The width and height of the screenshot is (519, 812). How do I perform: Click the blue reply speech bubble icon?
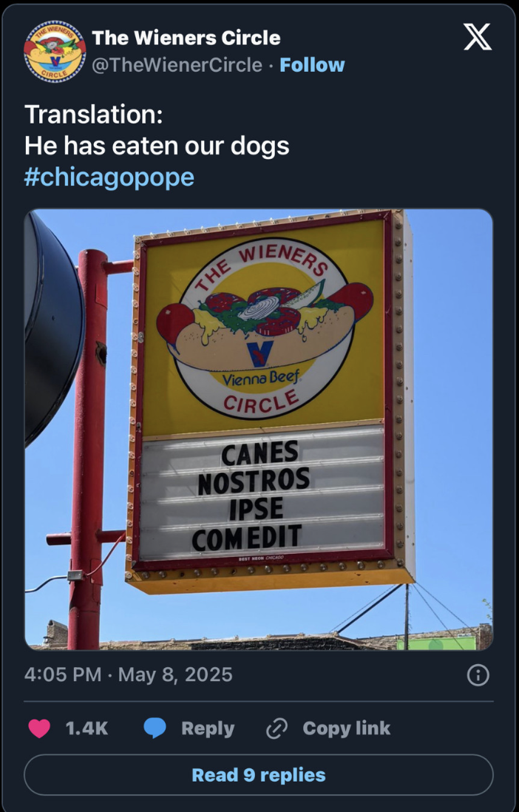(x=155, y=728)
